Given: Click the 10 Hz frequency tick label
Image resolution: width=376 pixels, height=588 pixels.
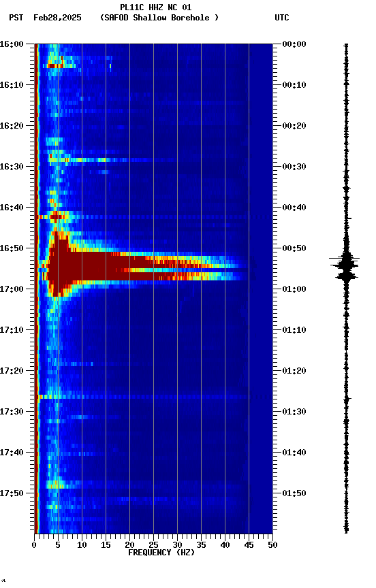Looking at the screenshot, I should click(x=82, y=545).
